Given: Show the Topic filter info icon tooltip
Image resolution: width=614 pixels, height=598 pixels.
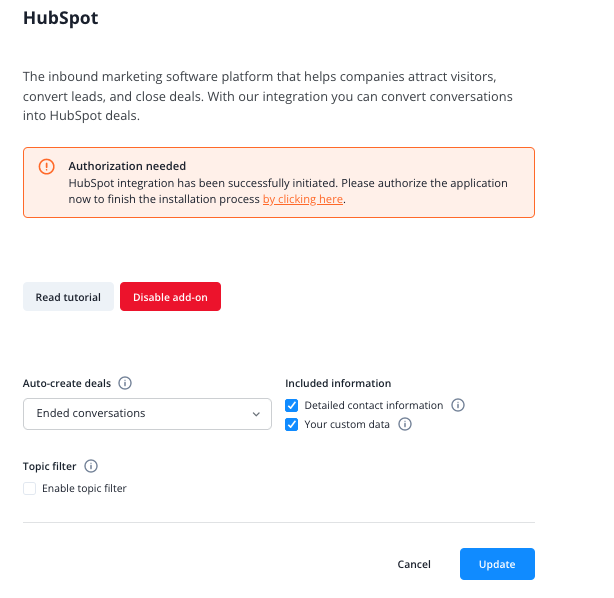Looking at the screenshot, I should coord(91,466).
